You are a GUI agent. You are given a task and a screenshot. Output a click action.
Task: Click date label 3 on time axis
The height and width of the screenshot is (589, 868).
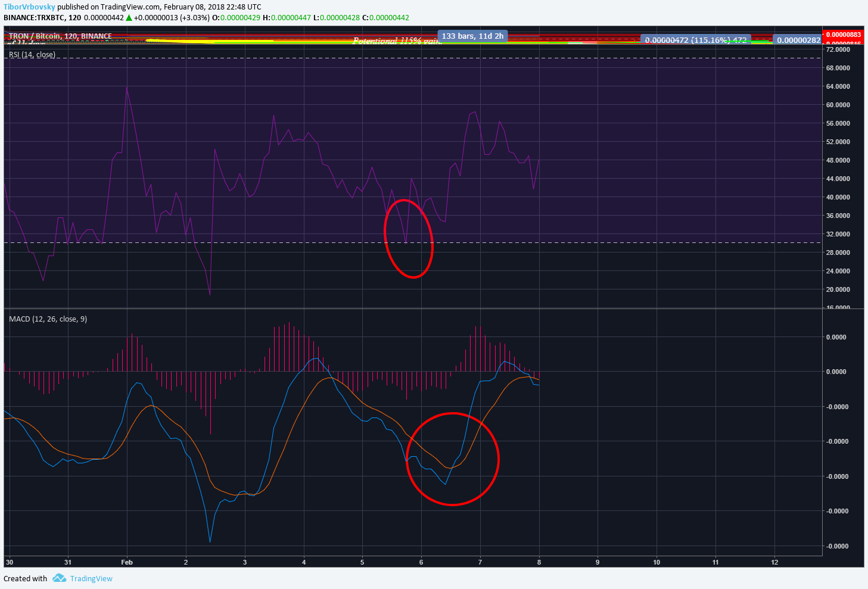point(245,562)
